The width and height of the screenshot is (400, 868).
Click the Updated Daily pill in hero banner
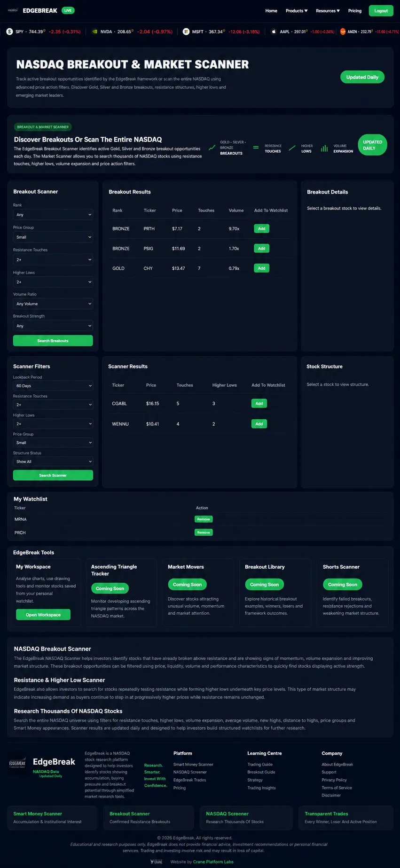click(x=362, y=77)
